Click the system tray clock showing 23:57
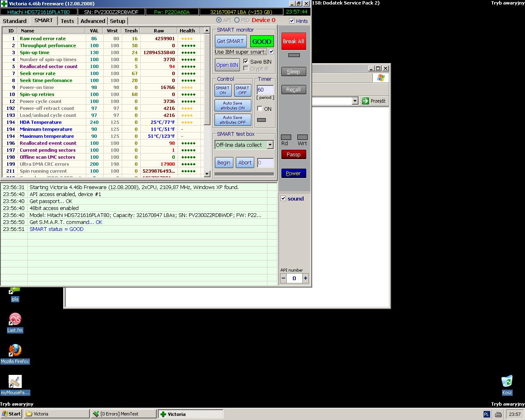 pyautogui.click(x=515, y=414)
